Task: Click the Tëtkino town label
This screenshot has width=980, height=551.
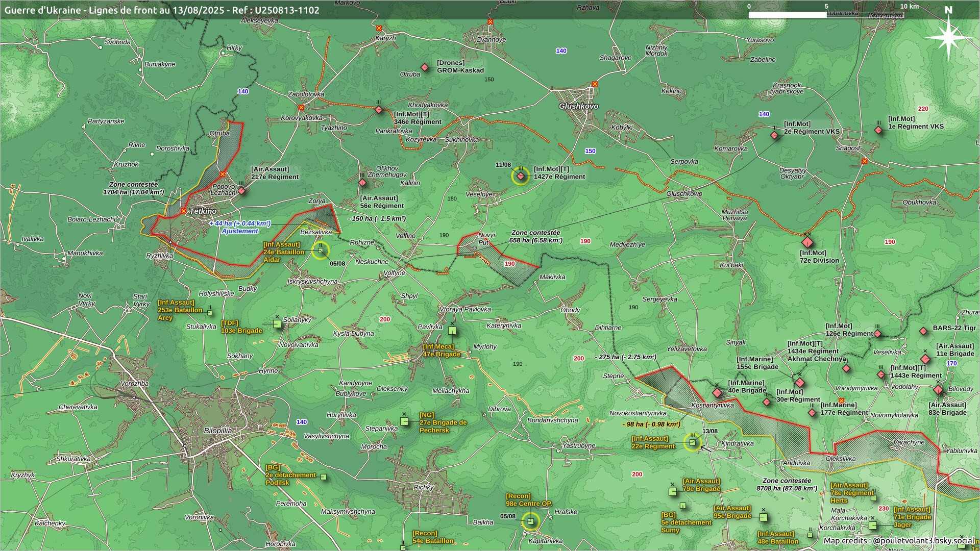Action: [x=203, y=211]
